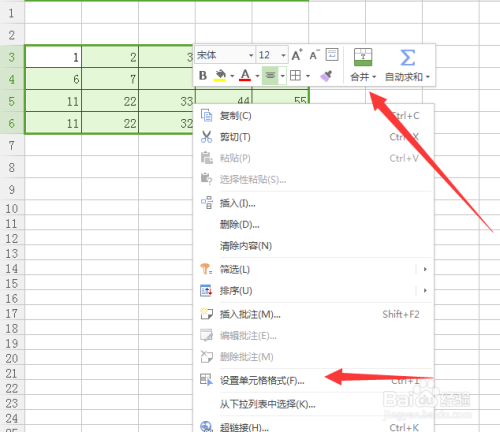
Task: Select row header 5
Action: click(12, 101)
